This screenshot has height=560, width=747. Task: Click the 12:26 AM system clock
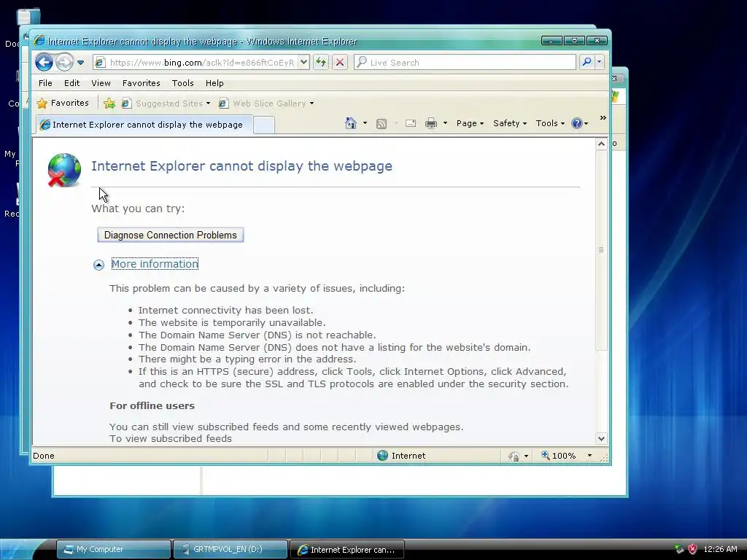pos(720,549)
